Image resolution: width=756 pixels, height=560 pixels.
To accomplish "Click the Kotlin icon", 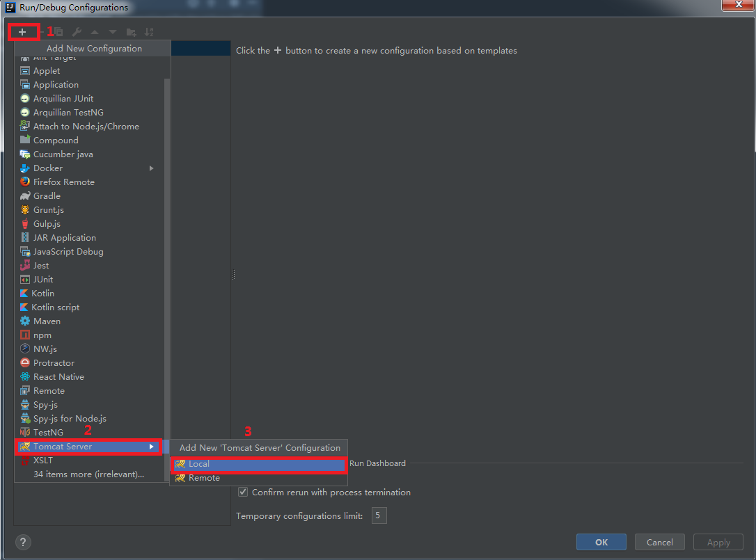I will (24, 294).
